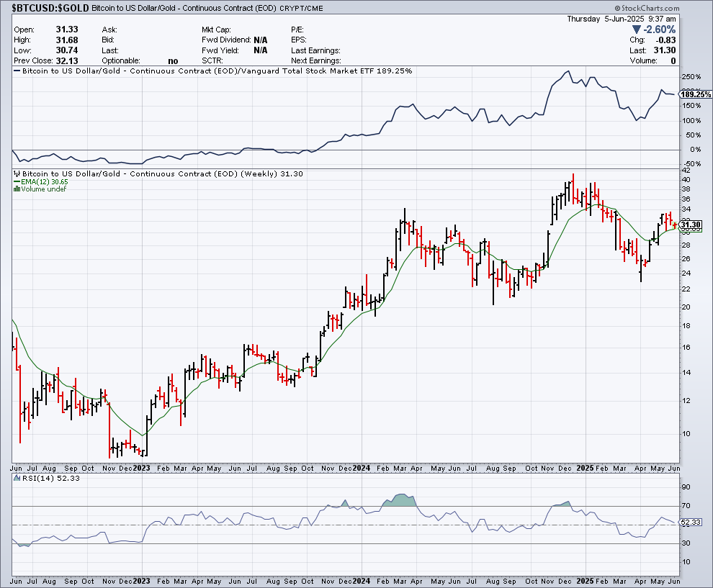The height and width of the screenshot is (588, 713).
Task: Click the bold 2025 label below the RSI panel
Action: point(586,581)
